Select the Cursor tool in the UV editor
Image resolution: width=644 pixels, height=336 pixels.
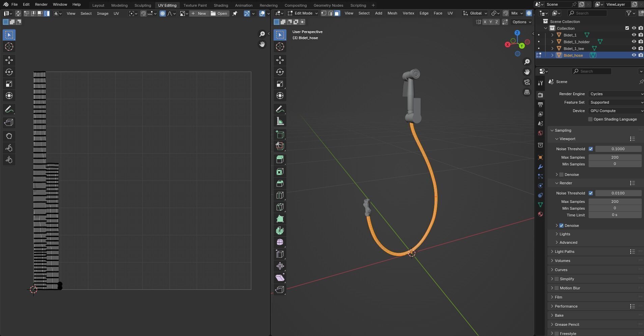[x=9, y=47]
